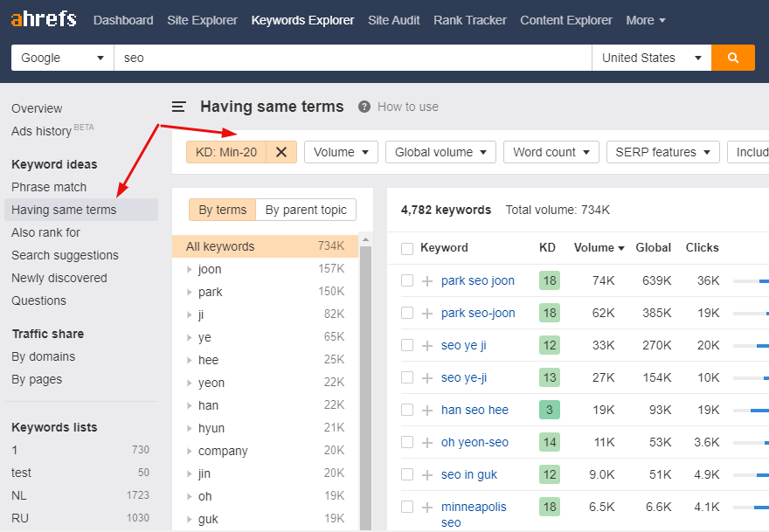Click the orange search magnifier button
Image resolution: width=769 pixels, height=532 pixels.
(x=732, y=58)
